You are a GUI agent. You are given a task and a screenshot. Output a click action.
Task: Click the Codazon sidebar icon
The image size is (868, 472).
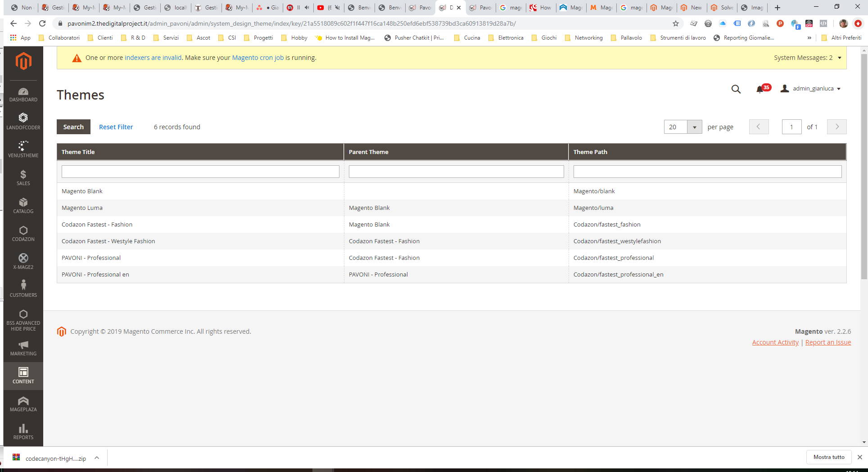23,233
